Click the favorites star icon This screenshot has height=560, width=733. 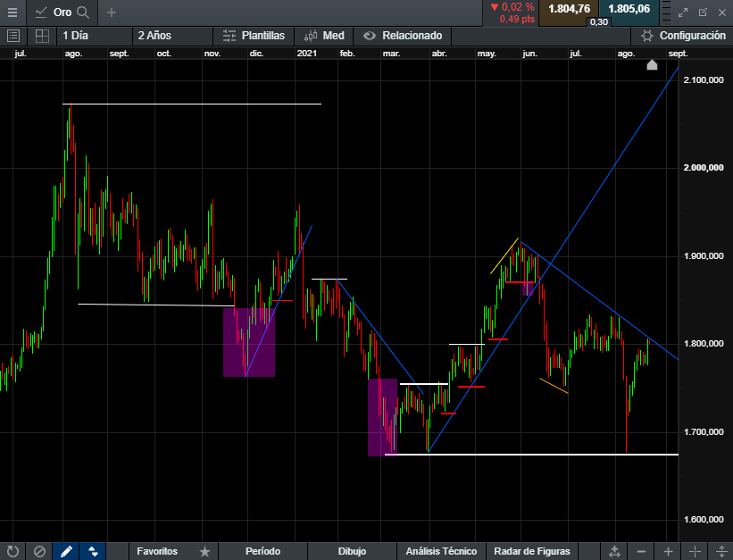click(x=204, y=552)
